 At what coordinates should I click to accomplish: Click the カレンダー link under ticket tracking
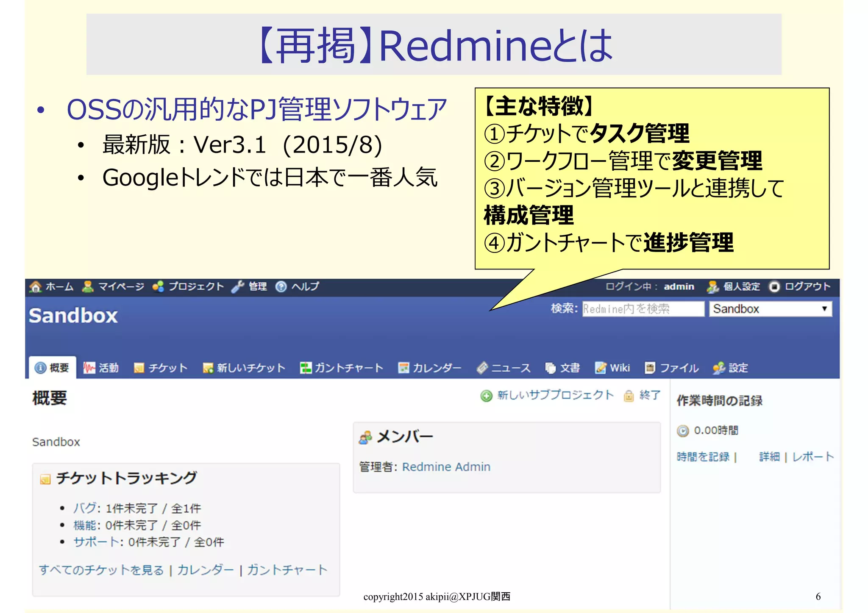click(x=205, y=570)
